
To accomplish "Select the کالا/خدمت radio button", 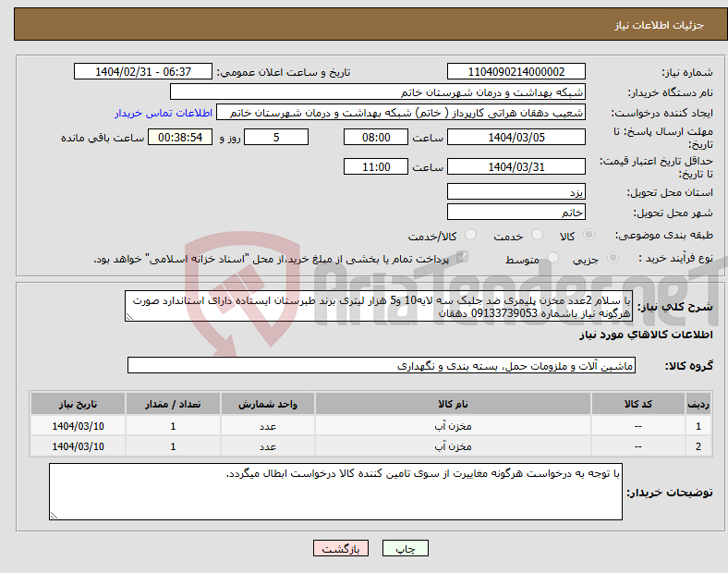I will click(x=471, y=235).
